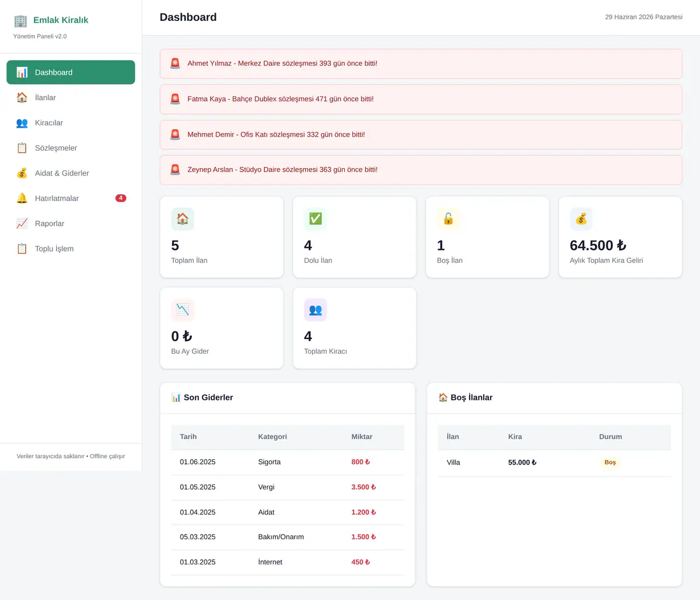
Task: Click the falling chart icon on Bu Ay Gider card
Action: point(183,310)
